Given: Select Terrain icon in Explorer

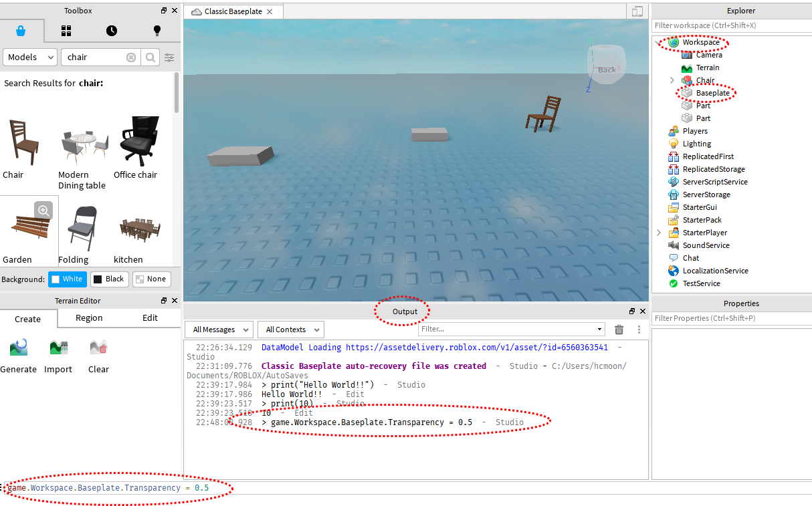Looking at the screenshot, I should (x=687, y=68).
